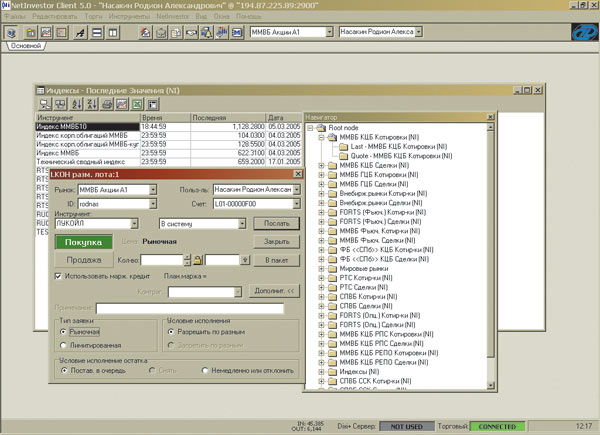The width and height of the screenshot is (600, 435).
Task: Open the ID 'rodnas' dropdown
Action: 153,204
